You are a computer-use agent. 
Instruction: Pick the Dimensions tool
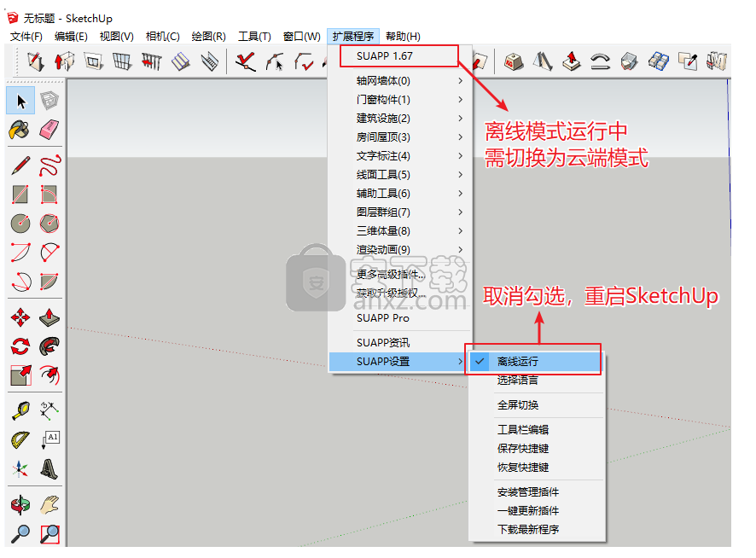[49, 410]
